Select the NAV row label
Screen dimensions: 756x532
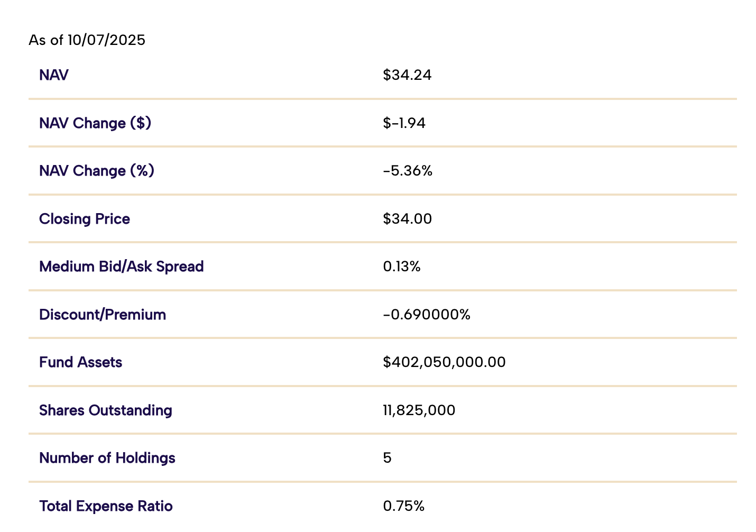[54, 75]
